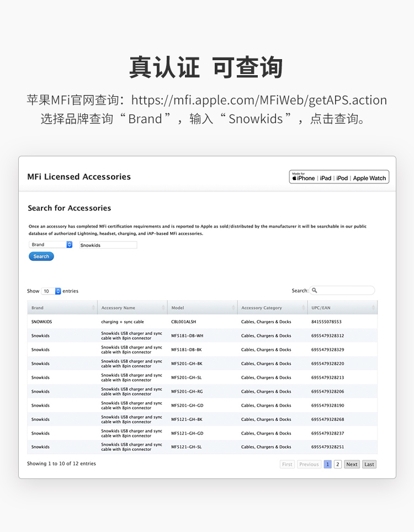
Task: Select model cell MF5201-GH-GD
Action: click(187, 405)
